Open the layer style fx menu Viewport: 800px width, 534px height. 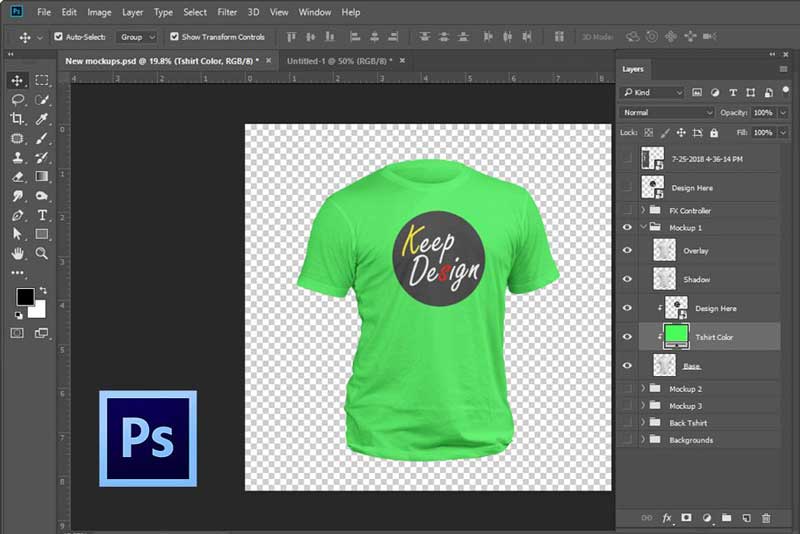pos(667,517)
